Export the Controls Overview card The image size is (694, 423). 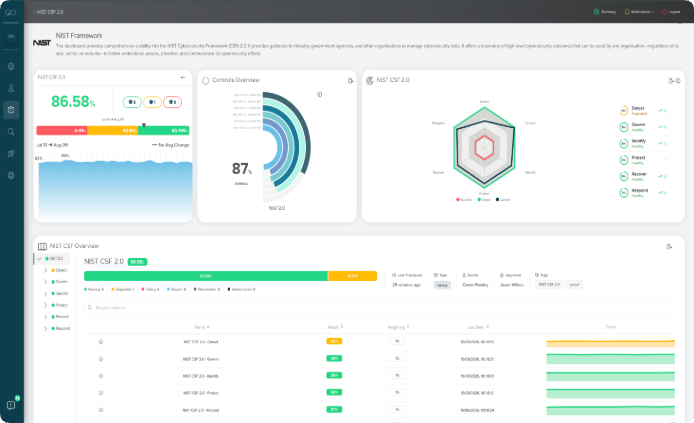[350, 81]
